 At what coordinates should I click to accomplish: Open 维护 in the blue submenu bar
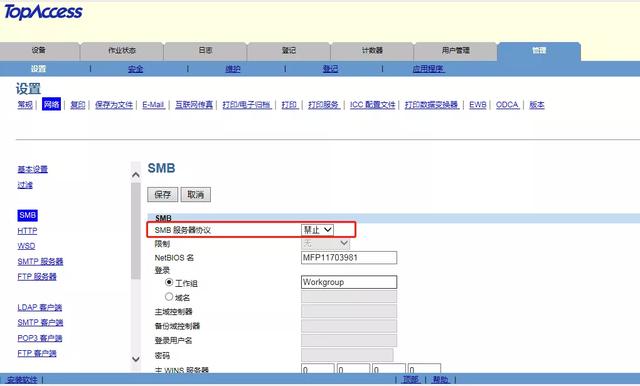tap(233, 69)
